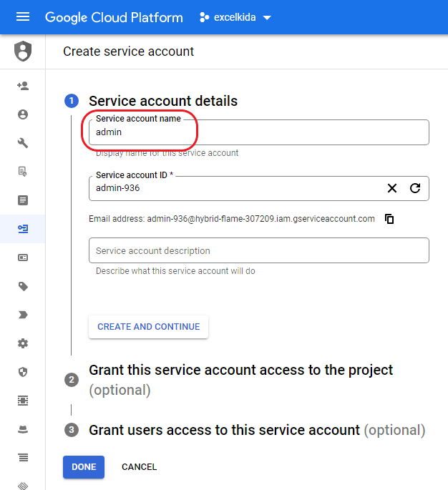Copy the service account email address

[x=389, y=219]
